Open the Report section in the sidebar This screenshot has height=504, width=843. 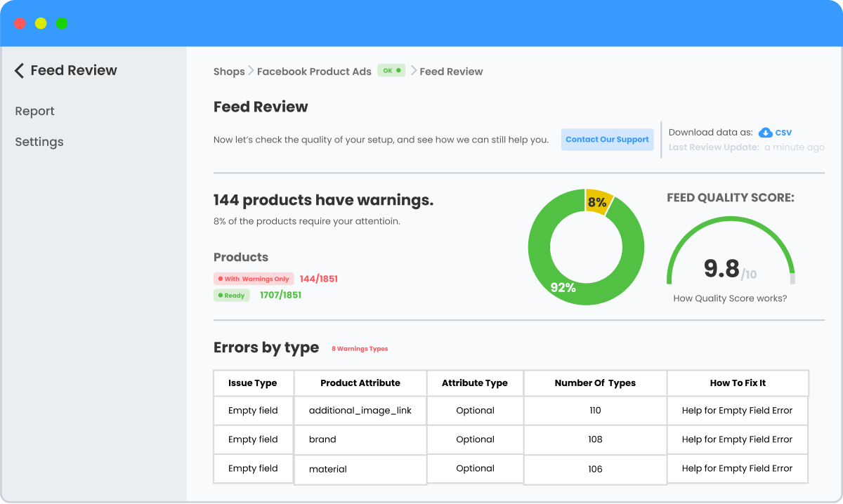[34, 111]
